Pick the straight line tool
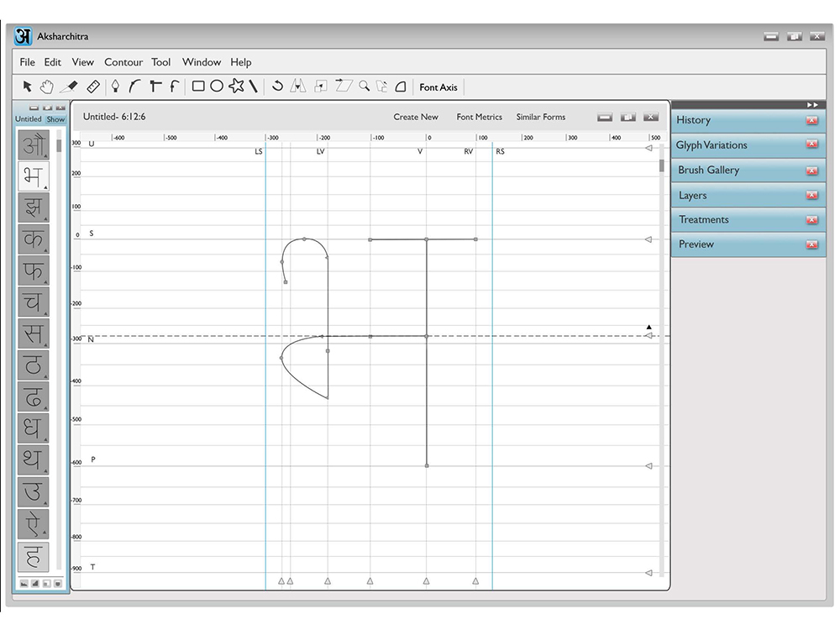Image resolution: width=840 pixels, height=630 pixels. click(254, 87)
